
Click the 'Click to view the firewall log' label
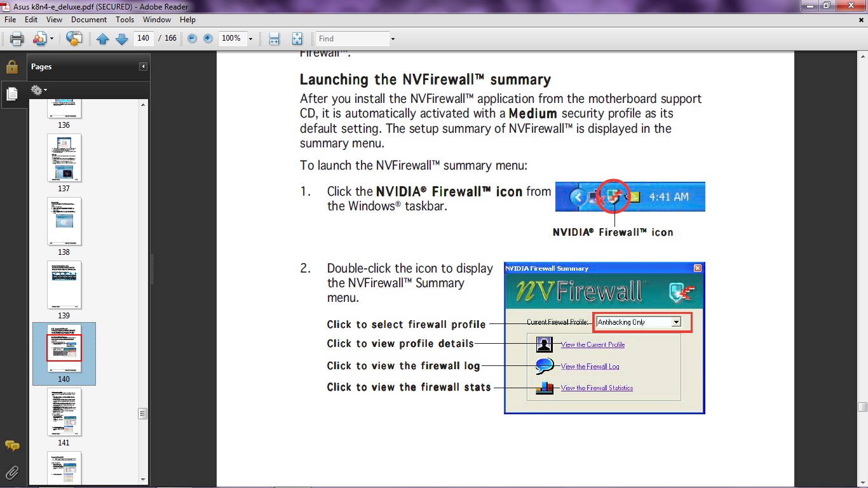click(403, 366)
